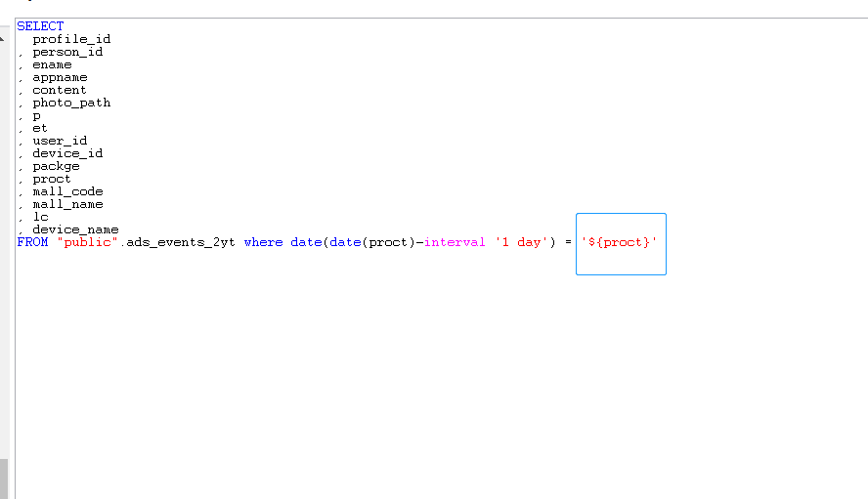Click the person_id column name
Screen dimensions: 868x499
67,52
